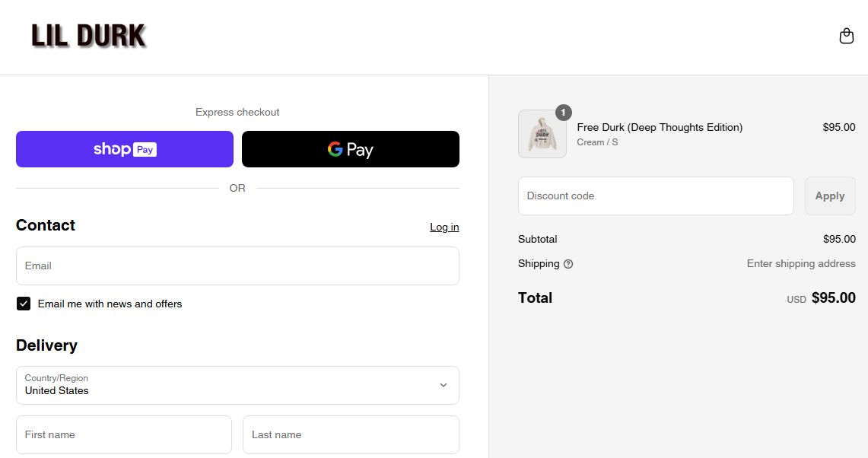Pay with Google Pay express button
The width and height of the screenshot is (868, 458).
coord(351,149)
